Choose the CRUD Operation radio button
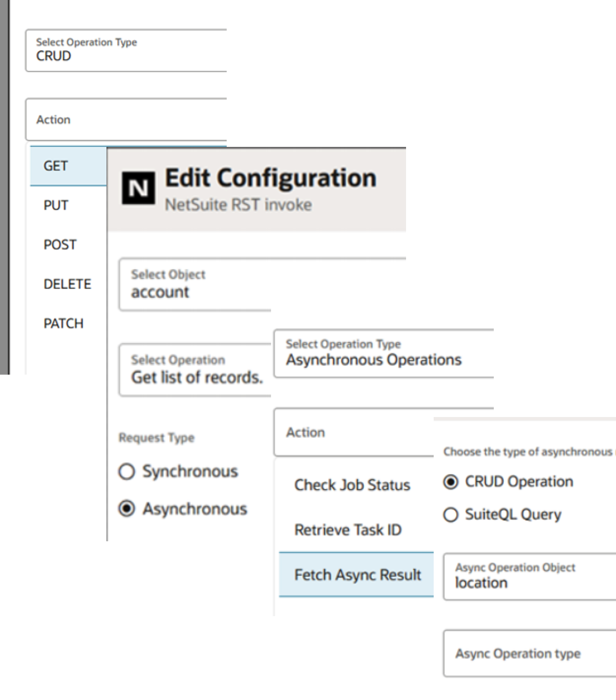 pos(450,482)
